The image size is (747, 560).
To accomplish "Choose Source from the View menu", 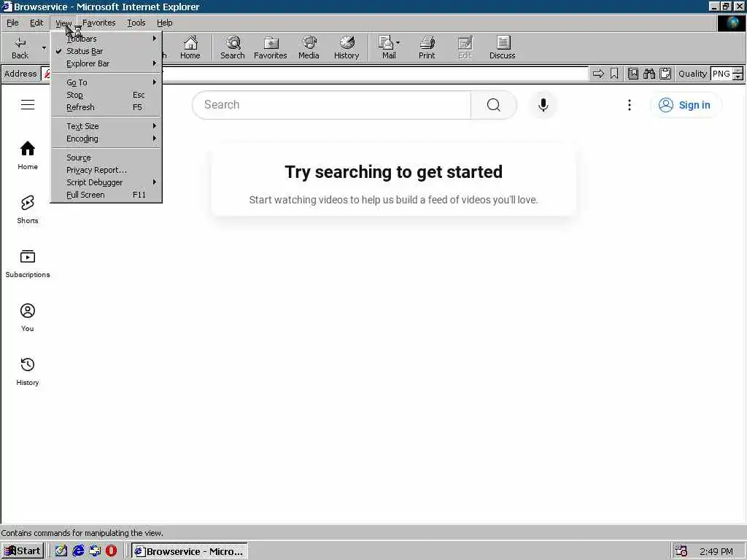I will pos(107,157).
